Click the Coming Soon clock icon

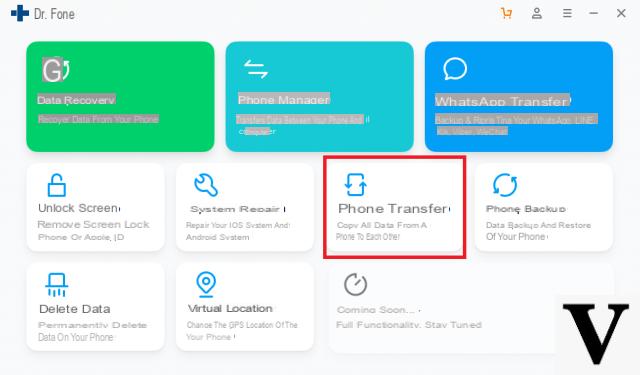point(356,284)
